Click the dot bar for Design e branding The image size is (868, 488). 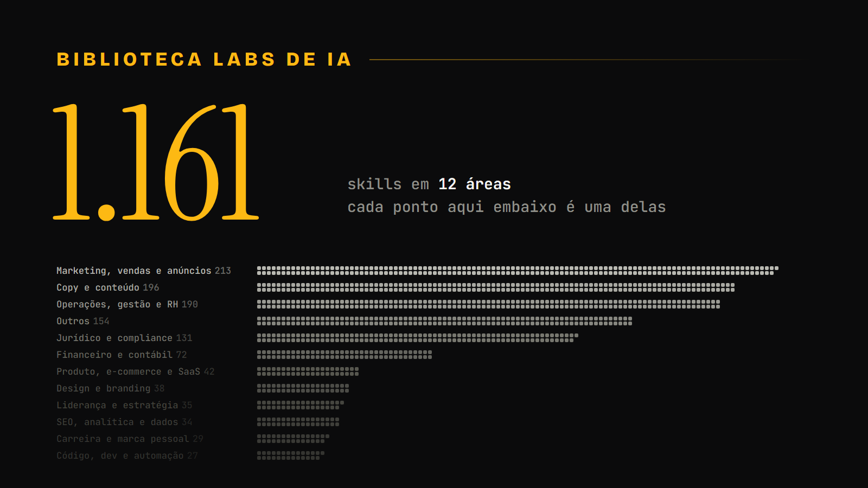[303, 388]
